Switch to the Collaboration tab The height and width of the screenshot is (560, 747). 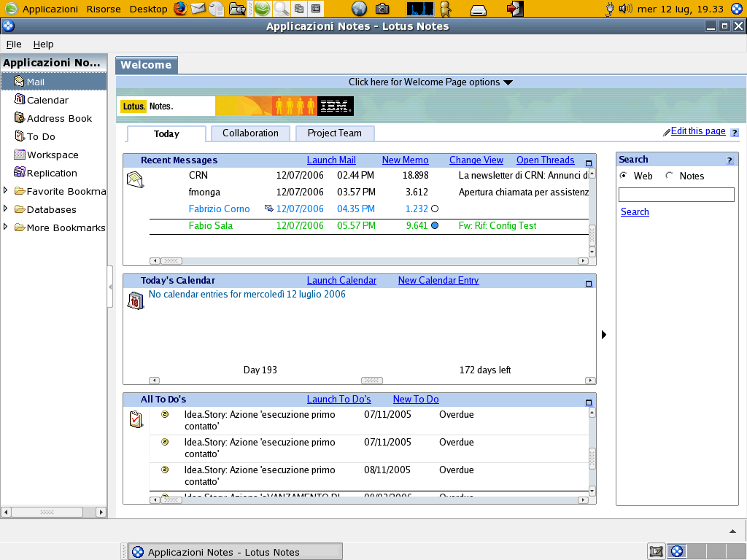250,133
